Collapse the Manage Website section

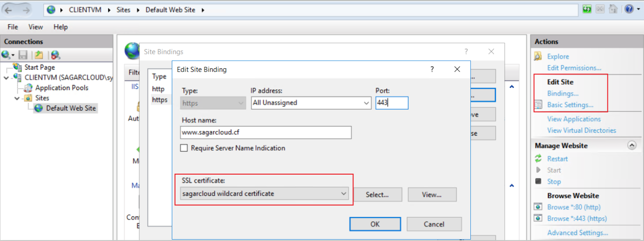(x=631, y=145)
